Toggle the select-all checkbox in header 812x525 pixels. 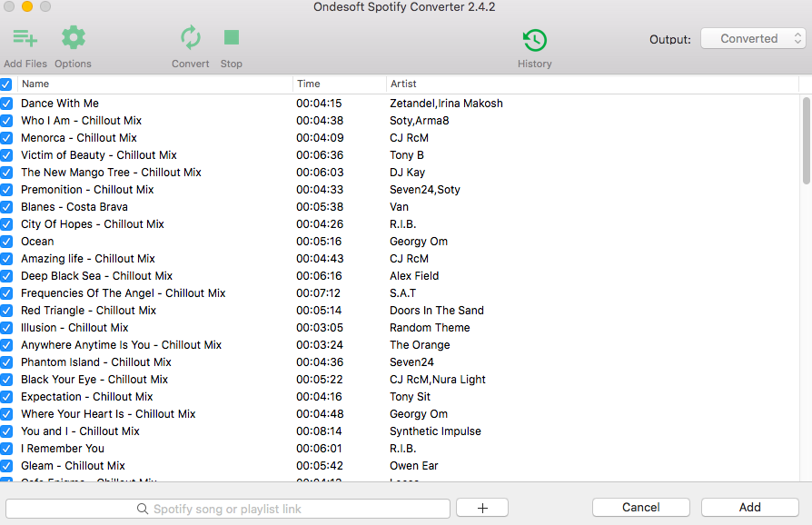5,84
